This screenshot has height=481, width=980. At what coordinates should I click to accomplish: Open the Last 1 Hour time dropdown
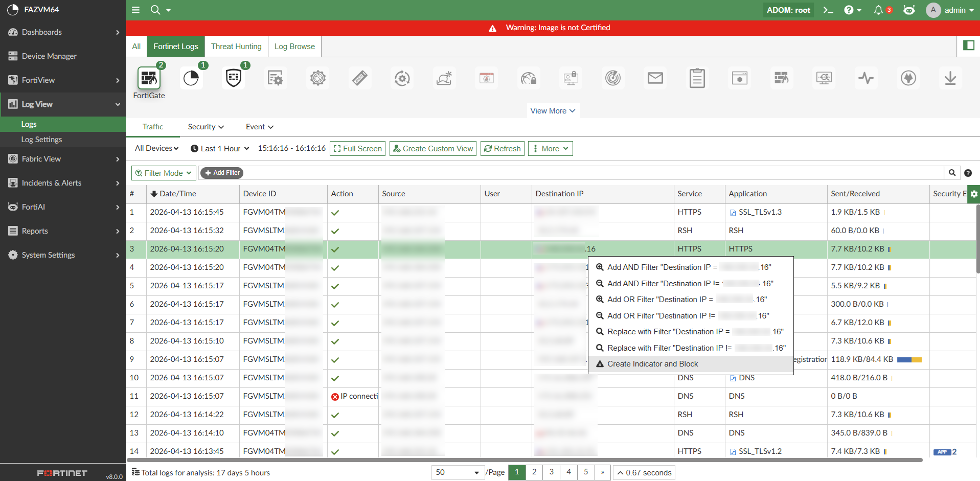click(x=220, y=148)
